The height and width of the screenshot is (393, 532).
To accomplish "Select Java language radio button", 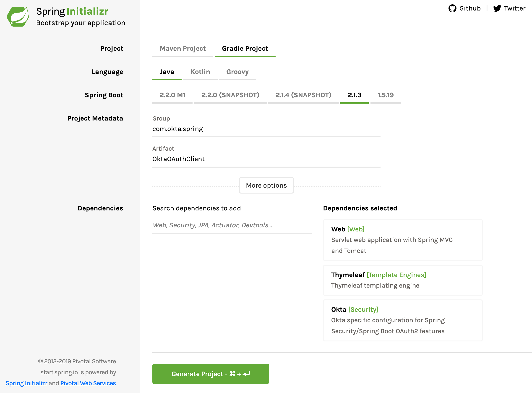I will point(167,72).
